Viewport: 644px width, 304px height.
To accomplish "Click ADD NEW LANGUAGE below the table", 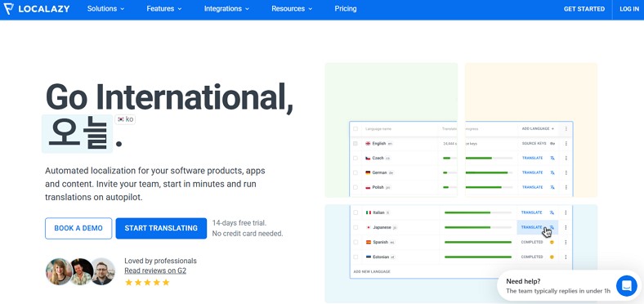I will coord(372,271).
